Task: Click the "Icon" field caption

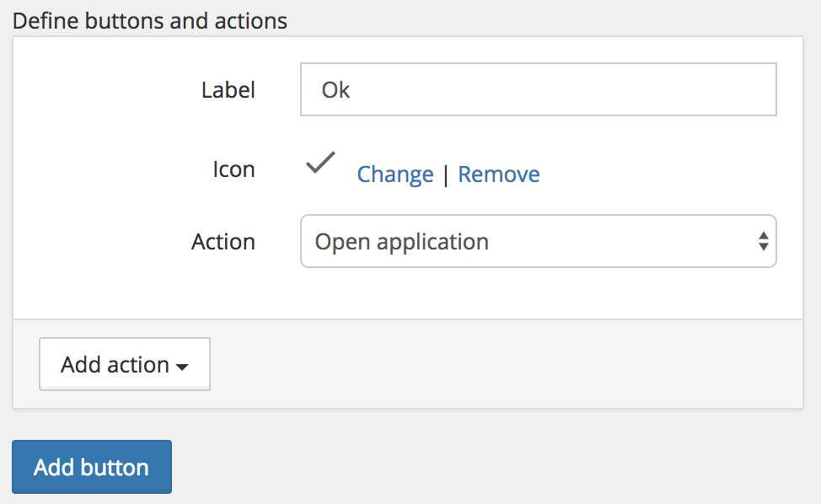Action: point(233,169)
